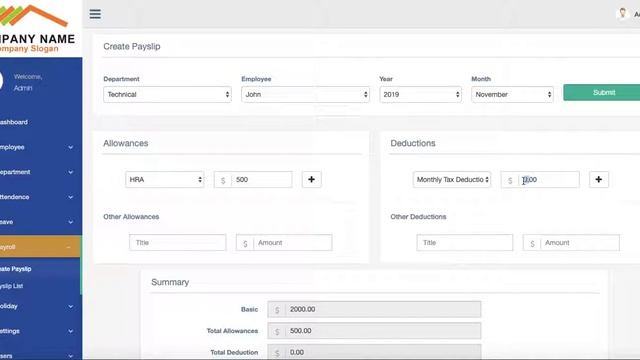This screenshot has height=360, width=640.
Task: Expand the Users sidebar menu
Action: coord(40,356)
